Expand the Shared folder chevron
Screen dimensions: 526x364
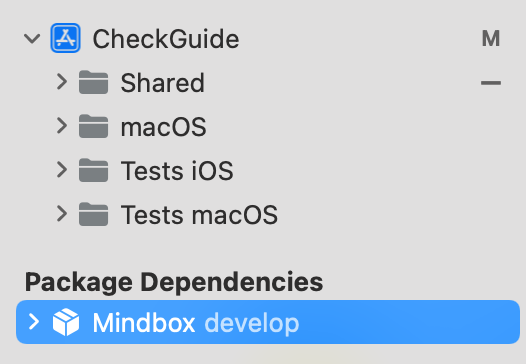[x=62, y=82]
